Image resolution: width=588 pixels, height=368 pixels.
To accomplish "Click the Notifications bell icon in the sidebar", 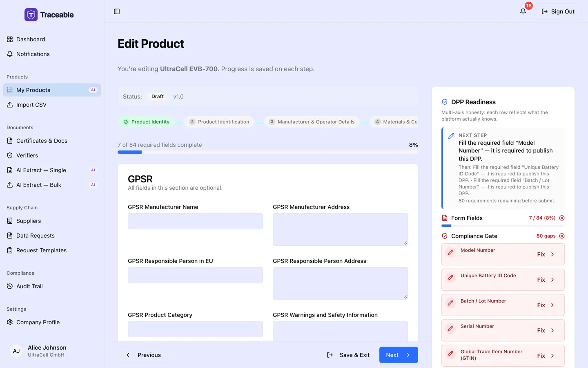I will click(x=10, y=54).
